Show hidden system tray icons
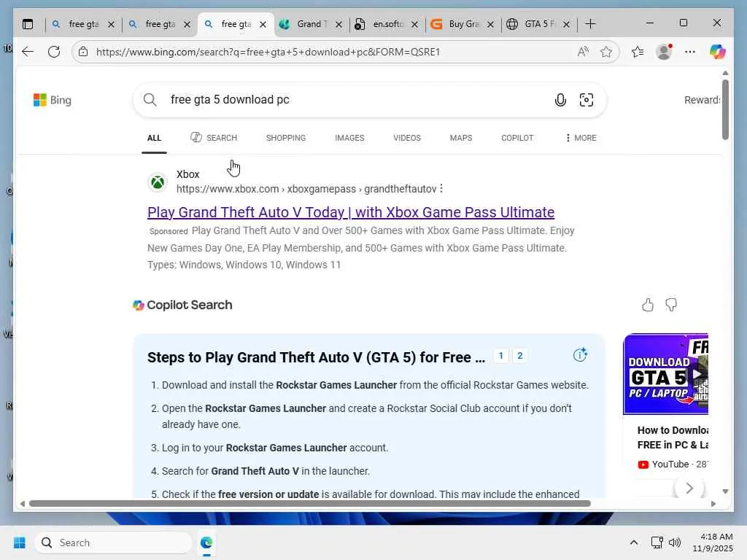The image size is (747, 560). [x=634, y=542]
